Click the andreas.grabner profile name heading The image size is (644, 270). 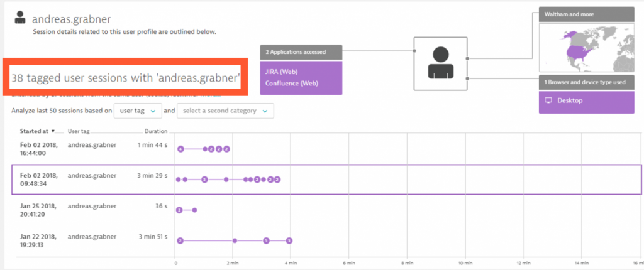72,19
